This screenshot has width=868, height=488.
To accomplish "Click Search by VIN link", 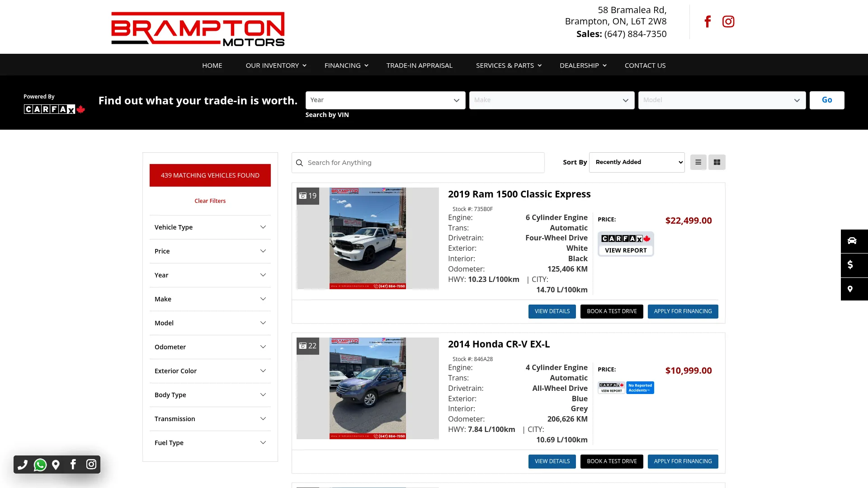I will 327,115.
